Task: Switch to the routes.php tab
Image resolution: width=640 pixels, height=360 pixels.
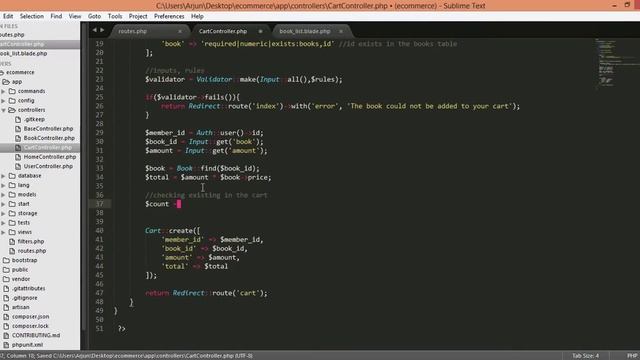Action: coord(149,31)
